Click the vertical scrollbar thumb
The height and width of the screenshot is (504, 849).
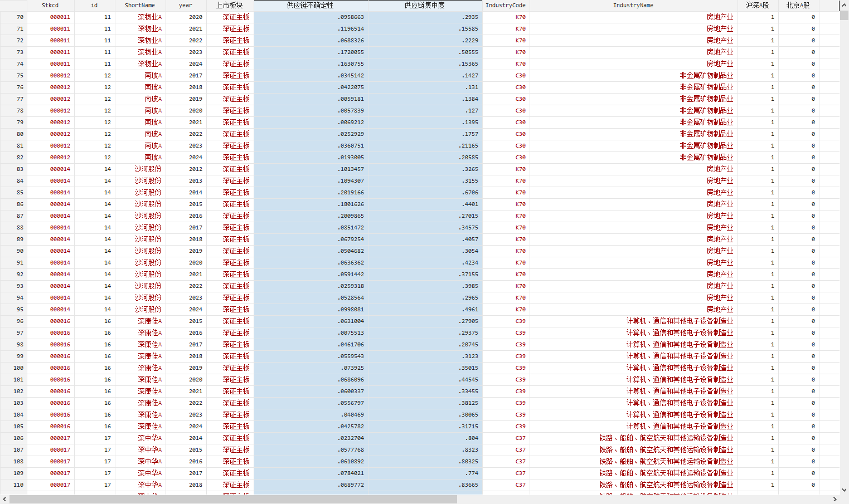[x=844, y=15]
